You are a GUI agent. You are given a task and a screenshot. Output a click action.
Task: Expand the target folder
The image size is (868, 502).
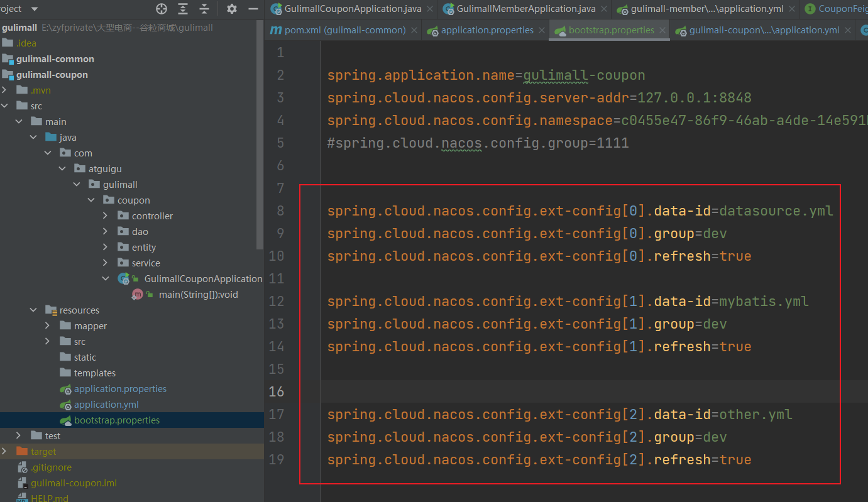click(x=5, y=452)
